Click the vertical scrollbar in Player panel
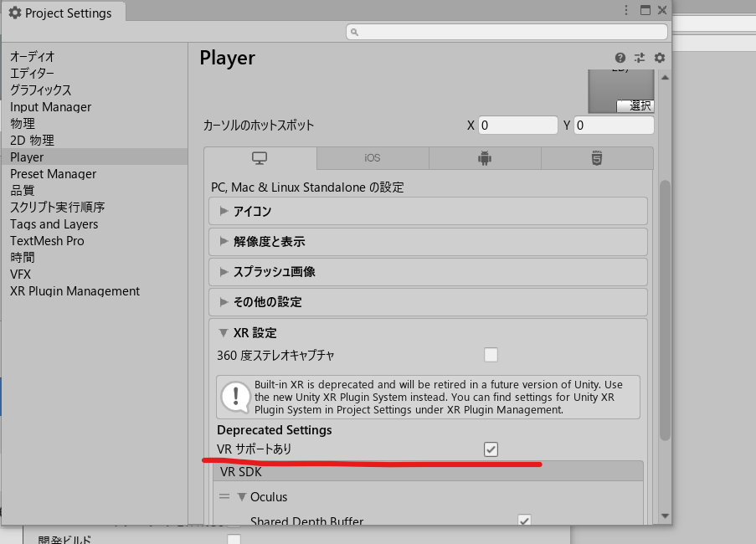Image resolution: width=756 pixels, height=544 pixels. 665,310
